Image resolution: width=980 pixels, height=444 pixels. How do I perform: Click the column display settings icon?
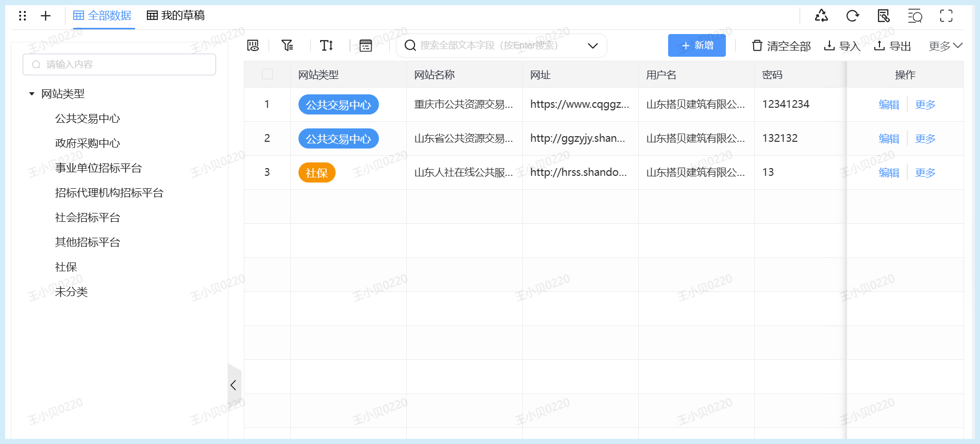253,45
